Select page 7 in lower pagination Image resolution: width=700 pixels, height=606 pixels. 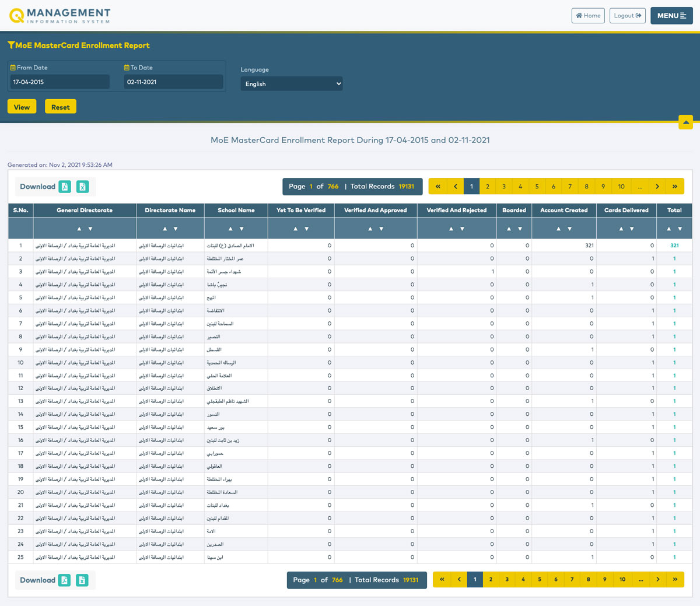coord(572,580)
